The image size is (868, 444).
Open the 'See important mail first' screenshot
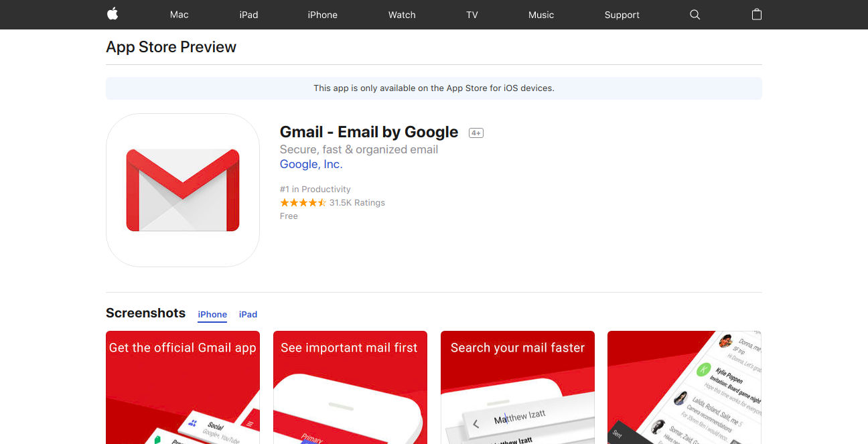[x=350, y=387]
